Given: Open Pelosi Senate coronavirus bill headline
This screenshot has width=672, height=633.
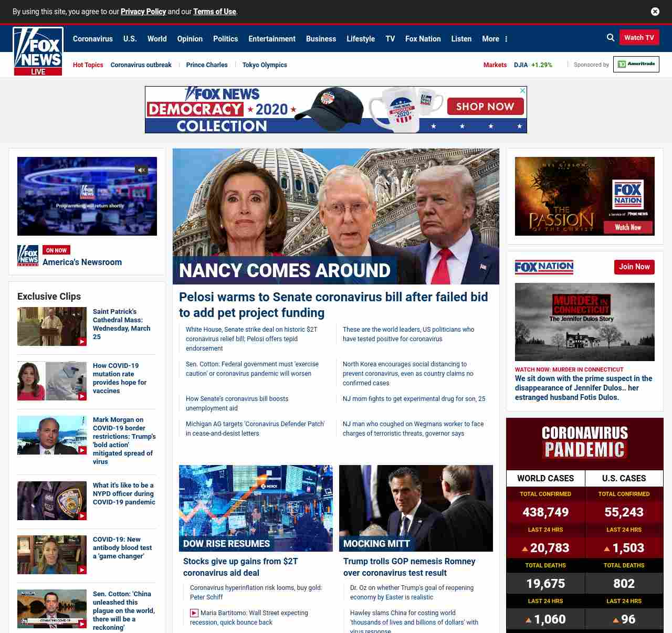Looking at the screenshot, I should 333,304.
